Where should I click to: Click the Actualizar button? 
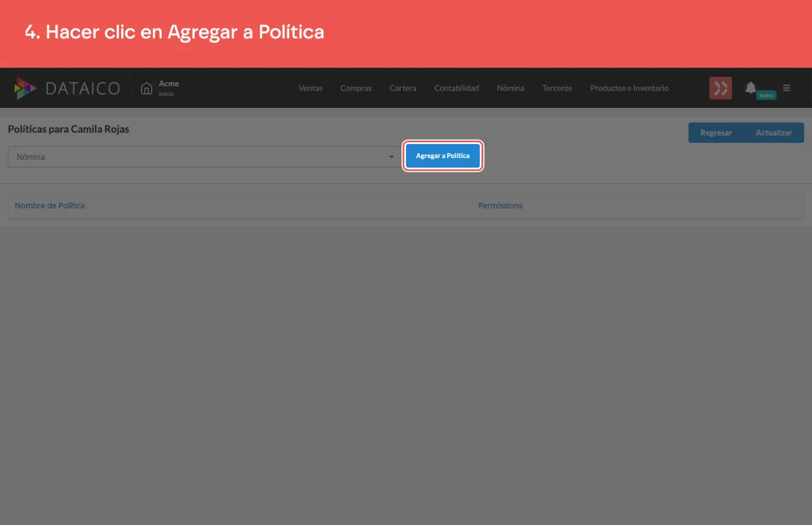tap(774, 133)
